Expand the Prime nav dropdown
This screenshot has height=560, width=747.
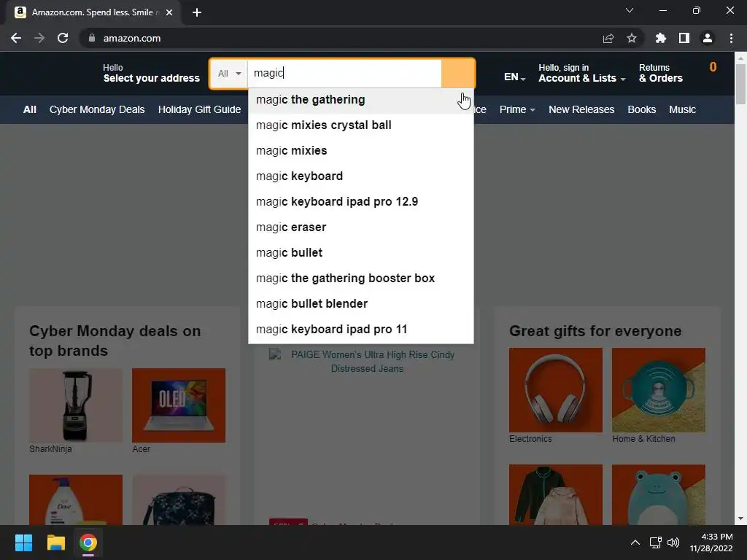click(517, 109)
